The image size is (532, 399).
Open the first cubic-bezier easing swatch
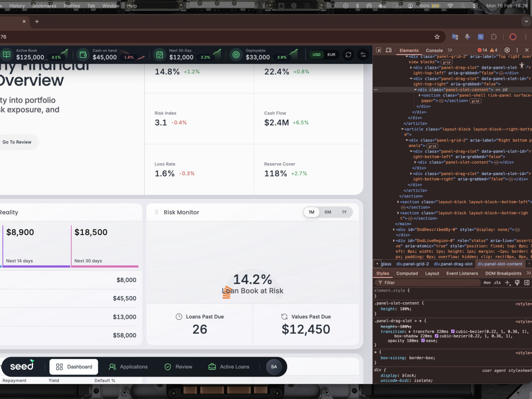point(453,331)
